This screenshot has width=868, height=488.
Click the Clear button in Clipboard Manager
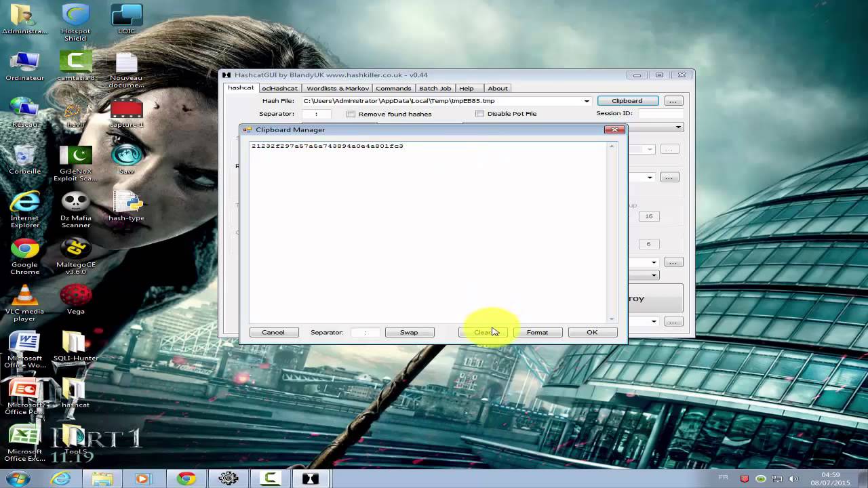click(x=482, y=332)
